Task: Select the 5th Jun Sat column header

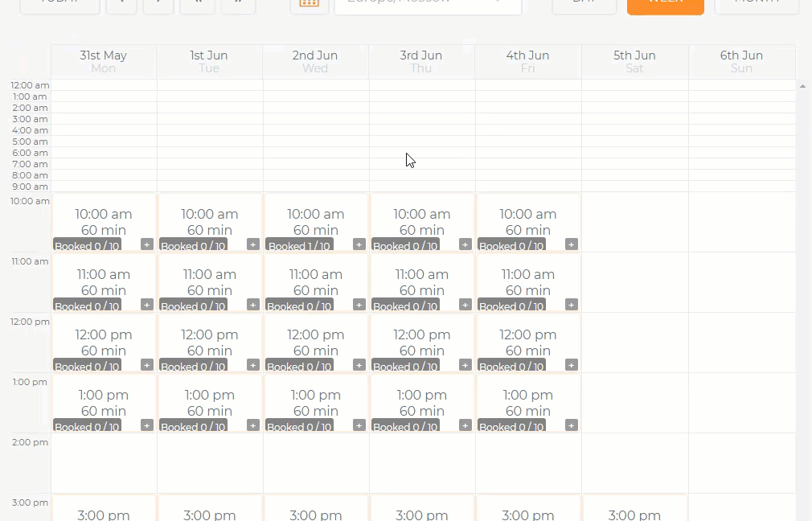Action: (x=635, y=62)
